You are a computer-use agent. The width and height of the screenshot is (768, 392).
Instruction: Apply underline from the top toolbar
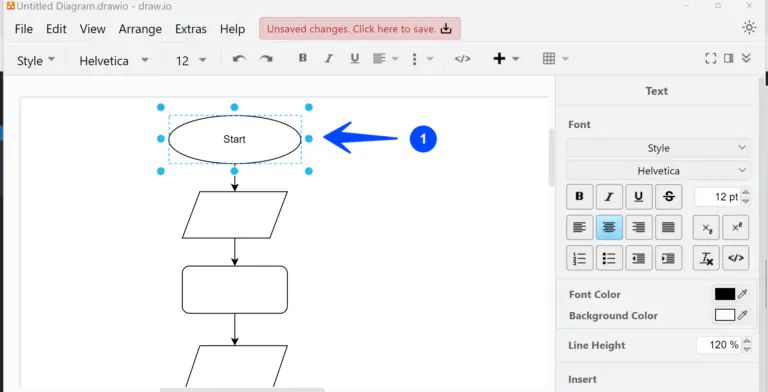point(355,58)
